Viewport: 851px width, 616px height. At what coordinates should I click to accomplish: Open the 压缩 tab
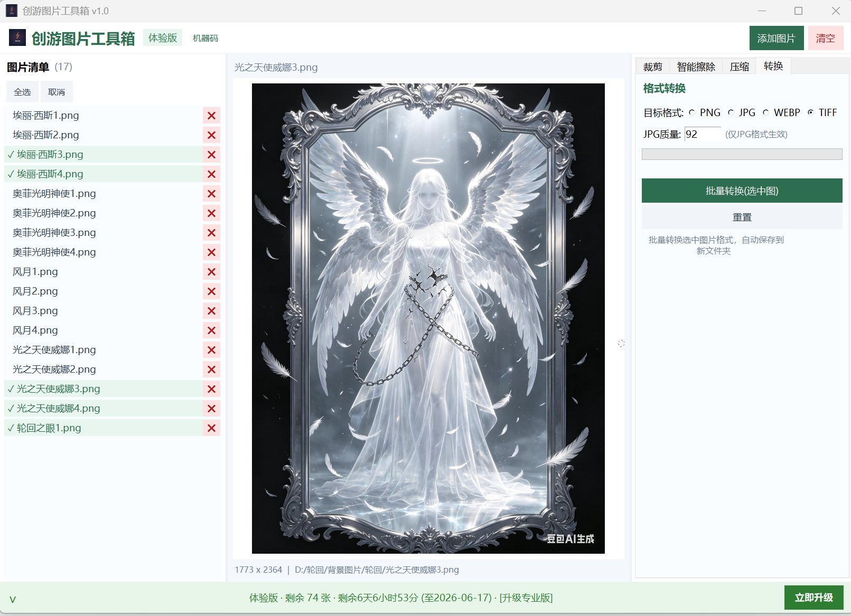(x=739, y=67)
